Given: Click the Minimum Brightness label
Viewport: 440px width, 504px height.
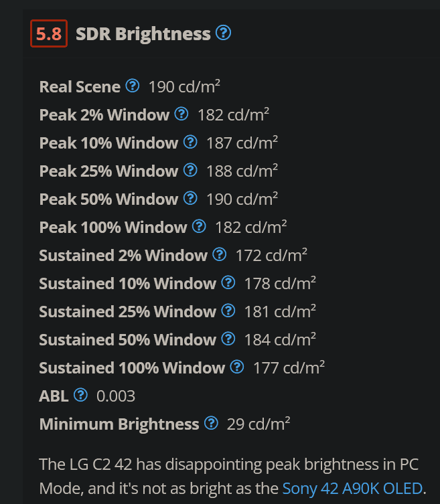Looking at the screenshot, I should (x=119, y=424).
